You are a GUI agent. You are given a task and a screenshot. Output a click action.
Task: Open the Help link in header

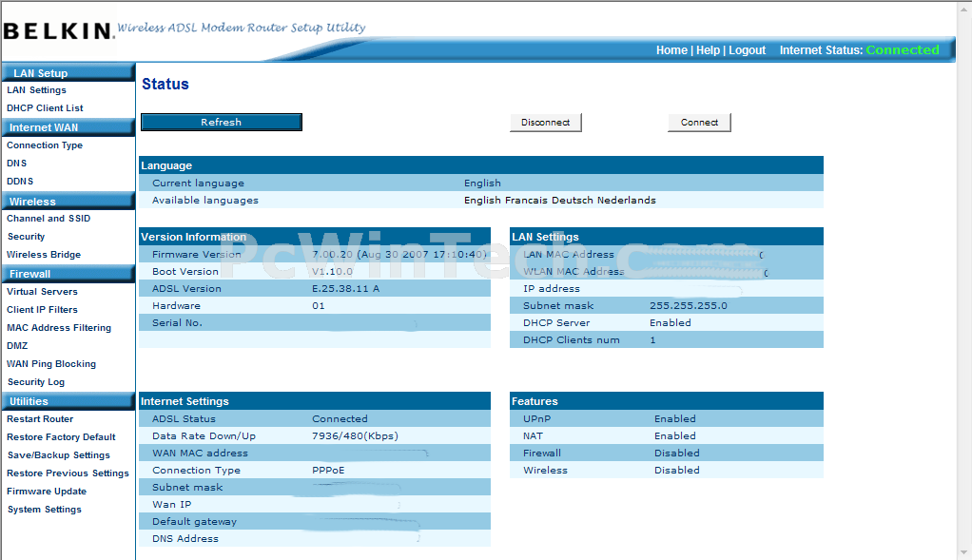708,50
